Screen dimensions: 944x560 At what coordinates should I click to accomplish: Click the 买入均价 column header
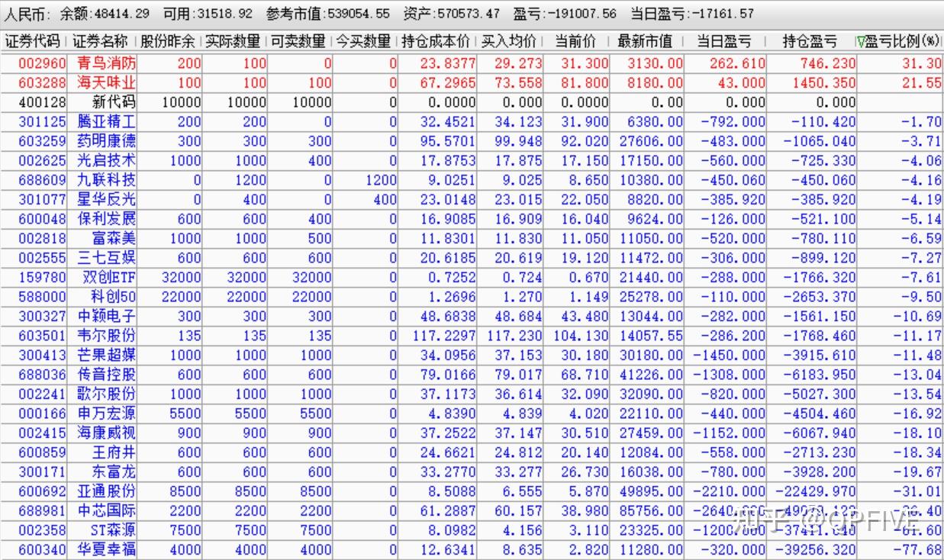pyautogui.click(x=509, y=41)
